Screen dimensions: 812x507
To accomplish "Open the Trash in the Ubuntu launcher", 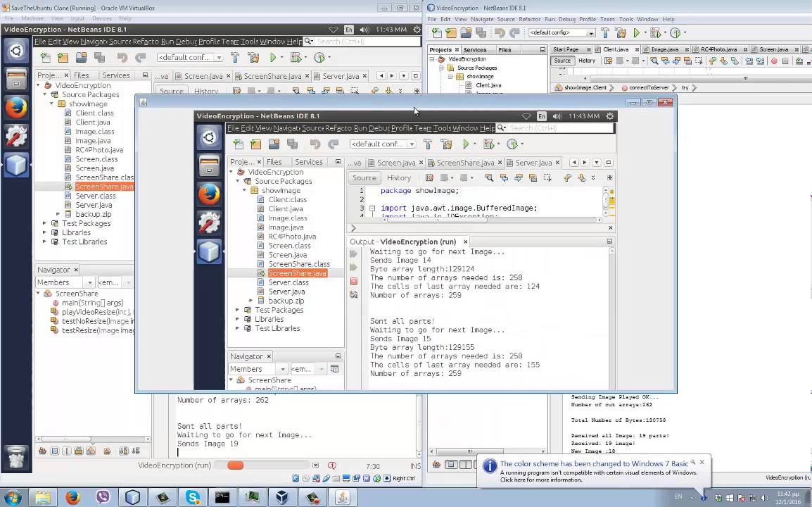I will pyautogui.click(x=16, y=457).
